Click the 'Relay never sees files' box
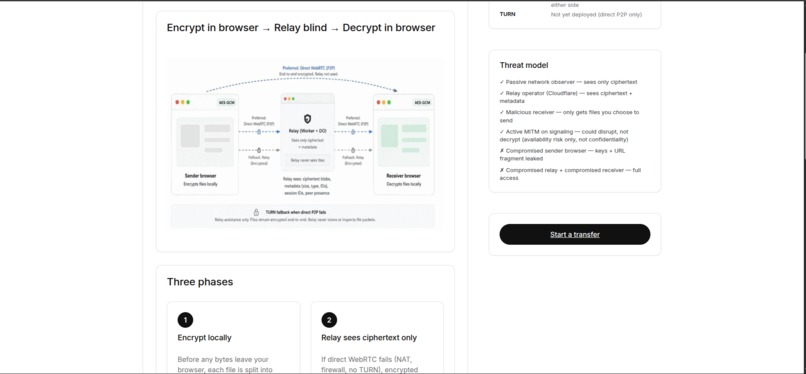The width and height of the screenshot is (806, 374). pyautogui.click(x=307, y=160)
